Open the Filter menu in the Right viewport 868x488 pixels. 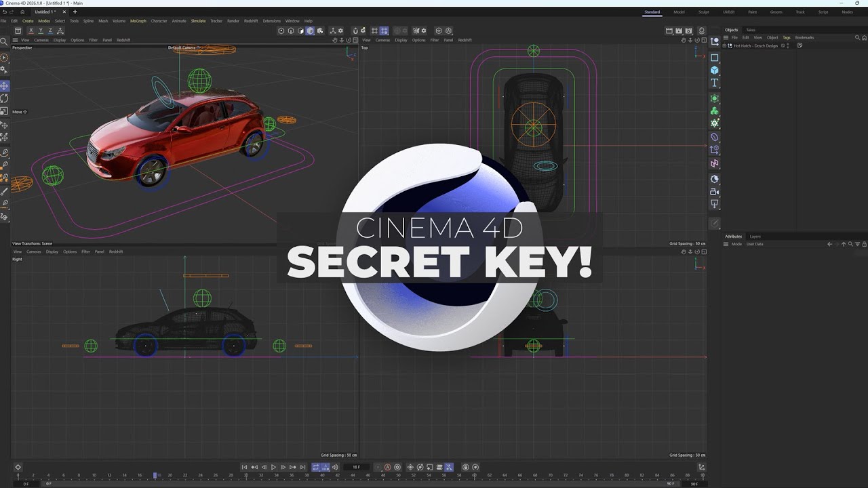[x=85, y=251]
